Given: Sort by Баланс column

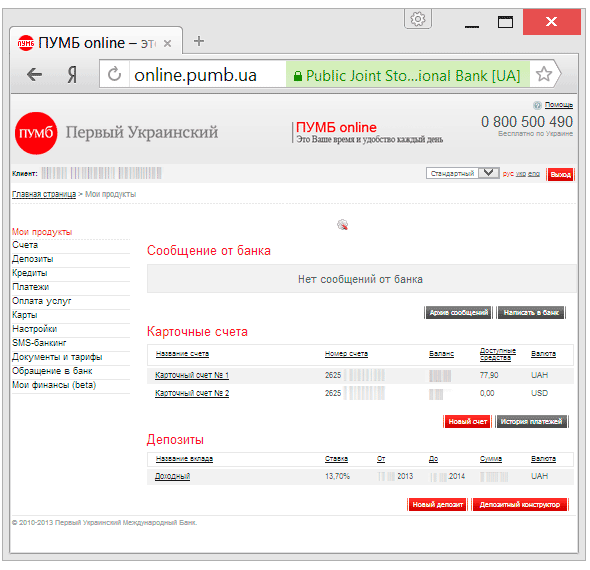Looking at the screenshot, I should [441, 354].
